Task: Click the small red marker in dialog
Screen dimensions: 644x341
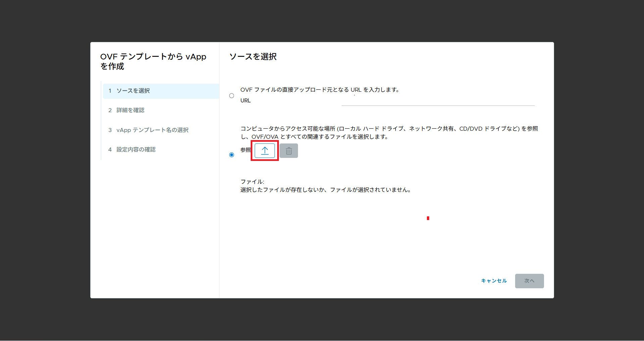Action: tap(428, 218)
